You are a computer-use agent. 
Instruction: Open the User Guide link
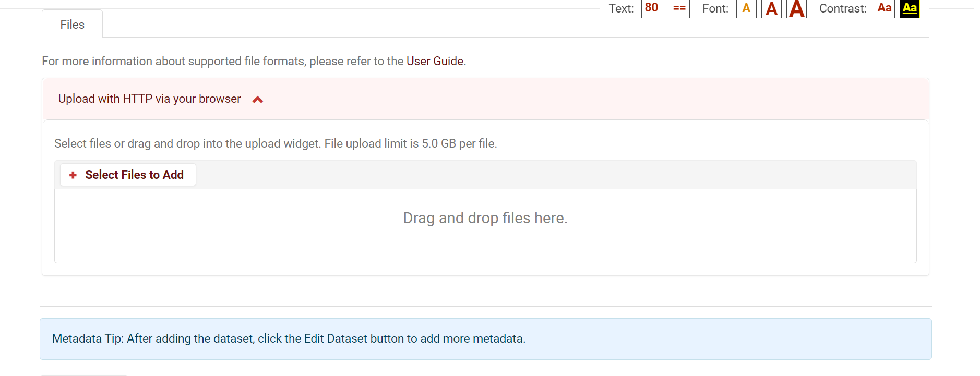(435, 61)
